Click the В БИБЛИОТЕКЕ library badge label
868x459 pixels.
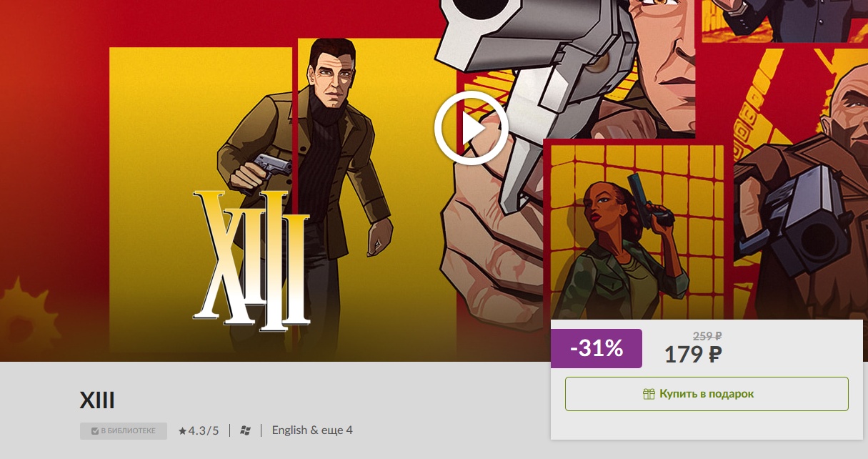129,431
